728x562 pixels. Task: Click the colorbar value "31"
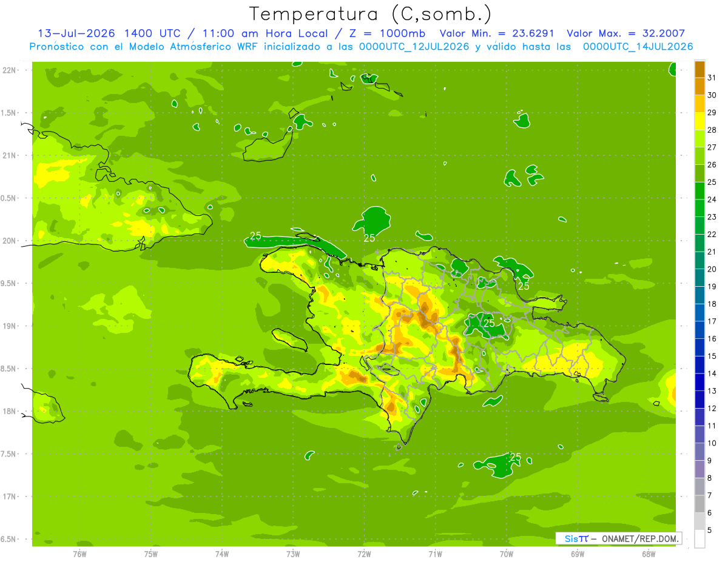click(x=712, y=78)
